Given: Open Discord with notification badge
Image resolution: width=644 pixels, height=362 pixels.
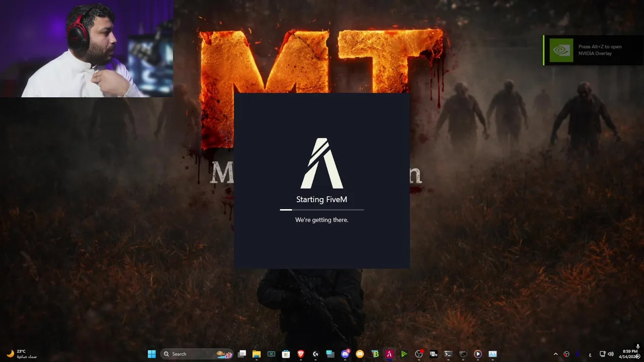Looking at the screenshot, I should [345, 354].
